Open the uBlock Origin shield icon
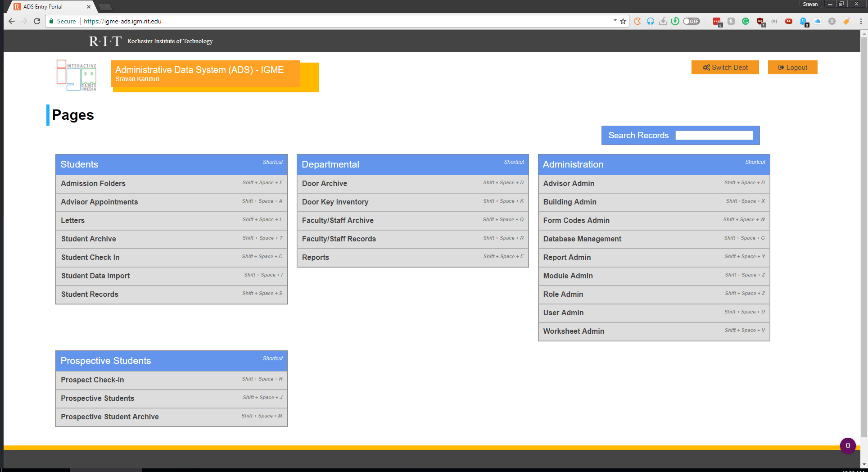868x472 pixels. click(x=760, y=21)
